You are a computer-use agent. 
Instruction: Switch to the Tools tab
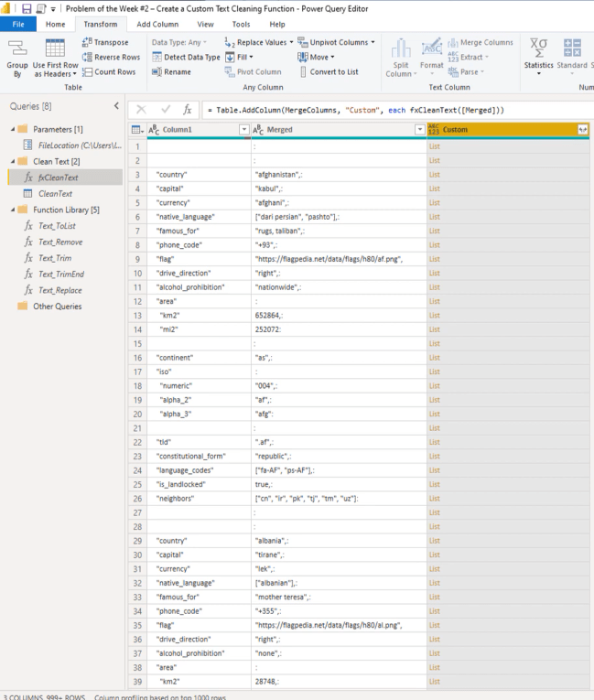pyautogui.click(x=242, y=24)
